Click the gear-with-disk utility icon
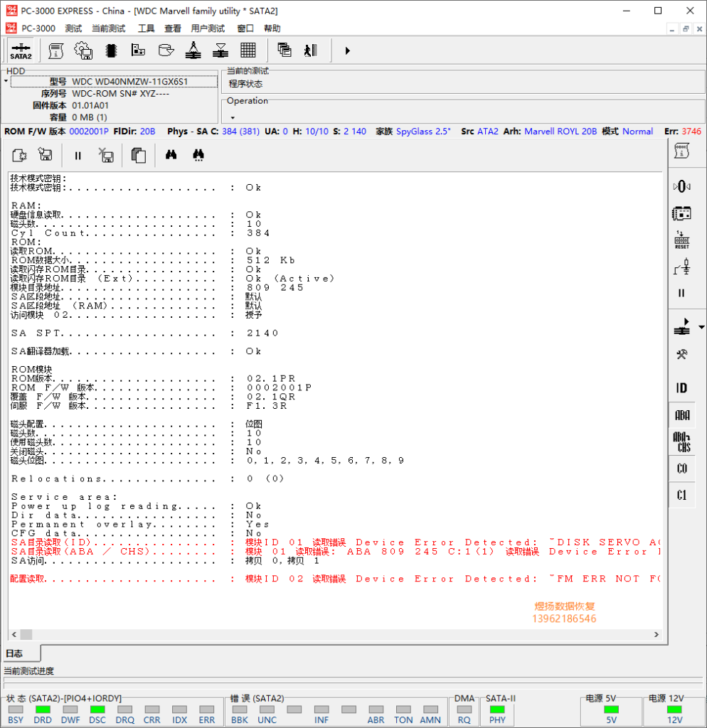This screenshot has height=728, width=707. pyautogui.click(x=84, y=50)
